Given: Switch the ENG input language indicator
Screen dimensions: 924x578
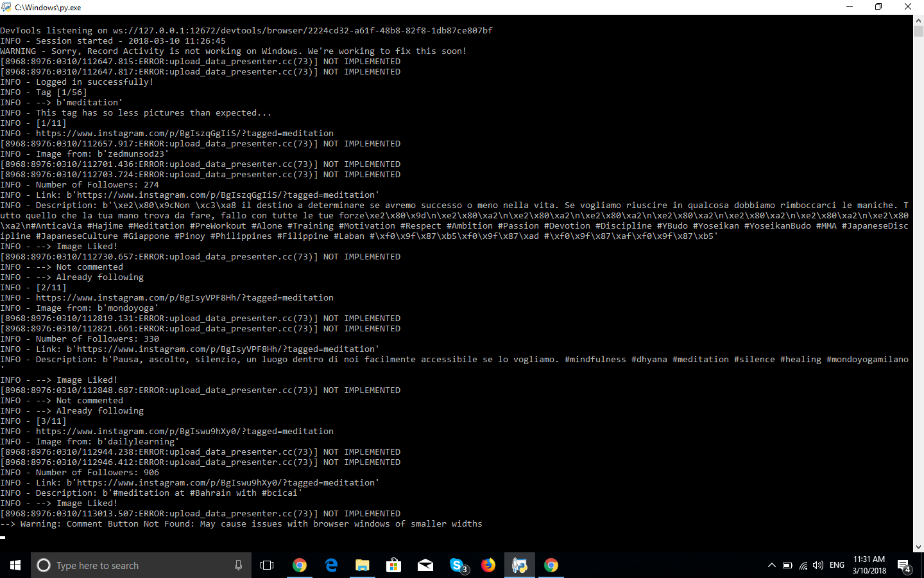Looking at the screenshot, I should 837,565.
